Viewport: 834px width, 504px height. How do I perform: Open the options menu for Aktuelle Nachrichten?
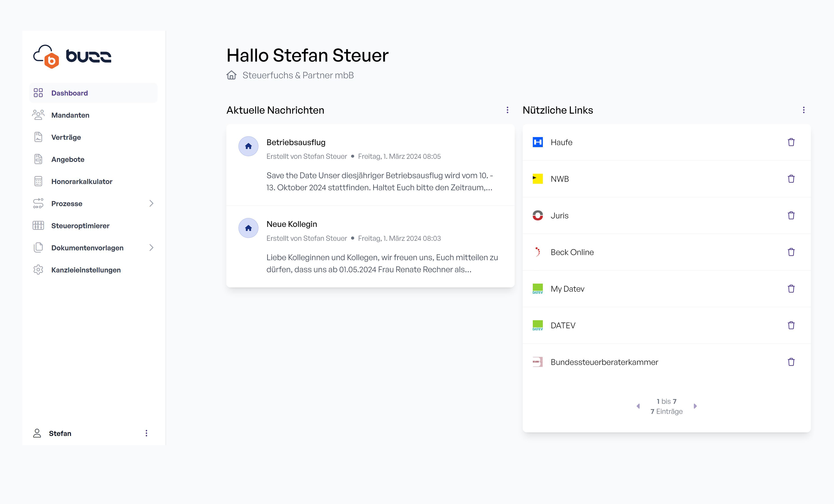tap(507, 110)
